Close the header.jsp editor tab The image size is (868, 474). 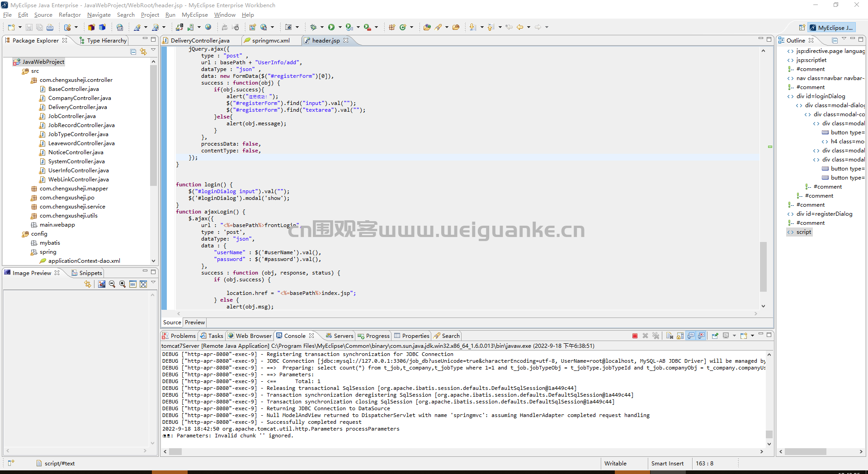pyautogui.click(x=346, y=40)
